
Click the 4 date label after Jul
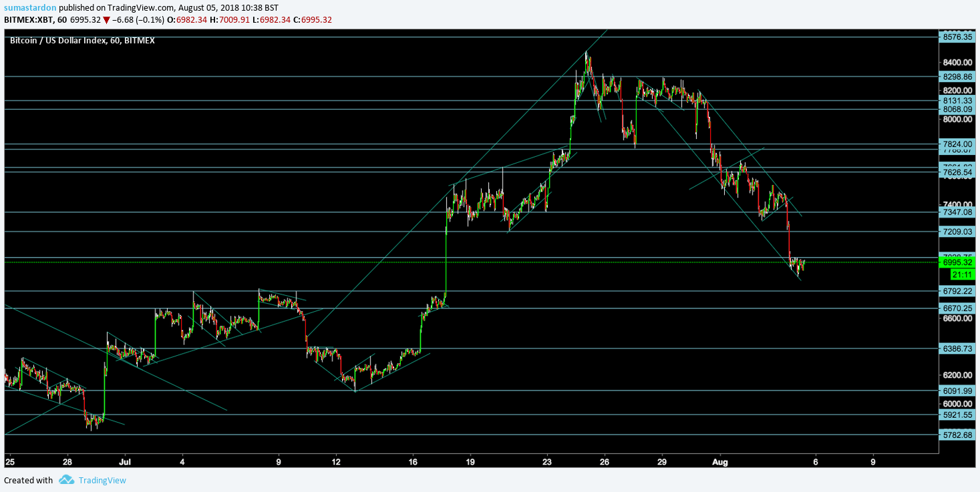(x=182, y=461)
